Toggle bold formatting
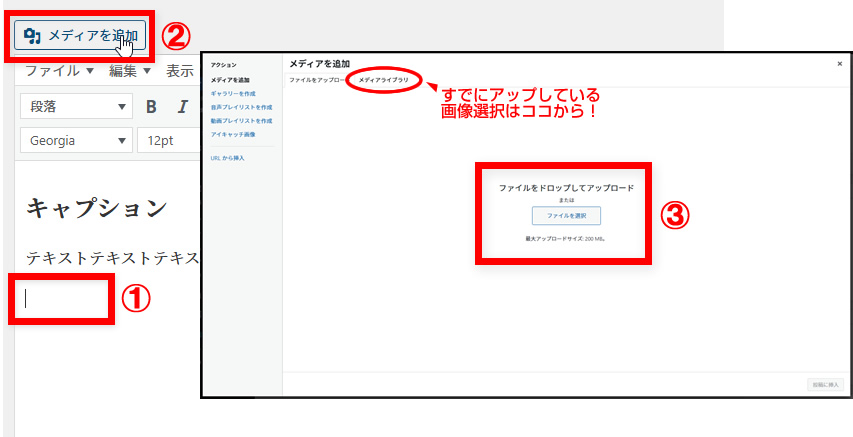Screen dimensions: 853x437 pyautogui.click(x=151, y=106)
